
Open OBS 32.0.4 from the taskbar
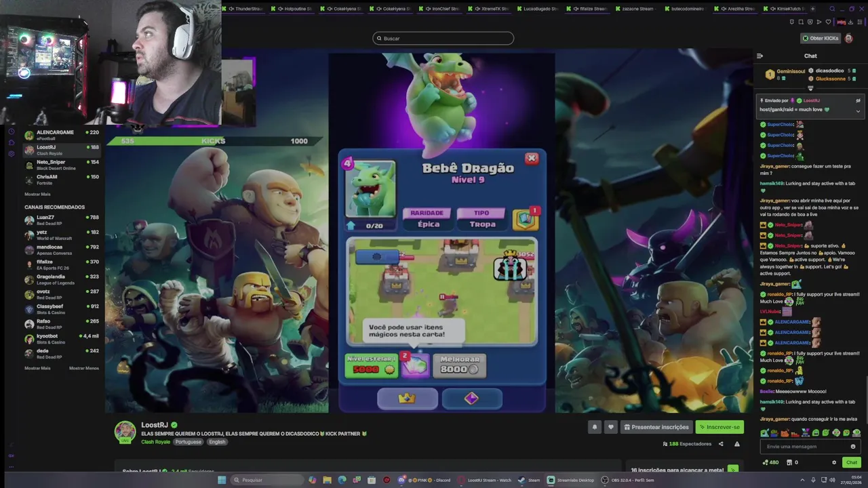627,480
